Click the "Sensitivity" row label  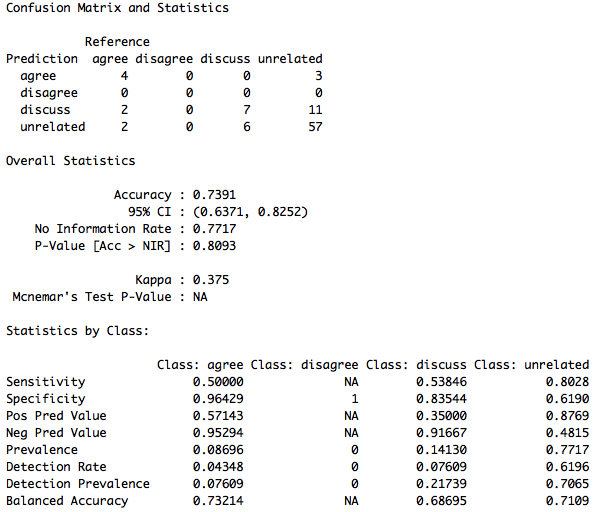click(x=46, y=382)
